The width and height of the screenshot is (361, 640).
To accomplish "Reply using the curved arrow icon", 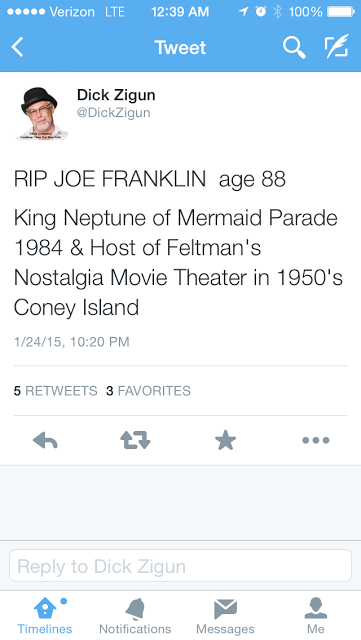I will coord(45,440).
